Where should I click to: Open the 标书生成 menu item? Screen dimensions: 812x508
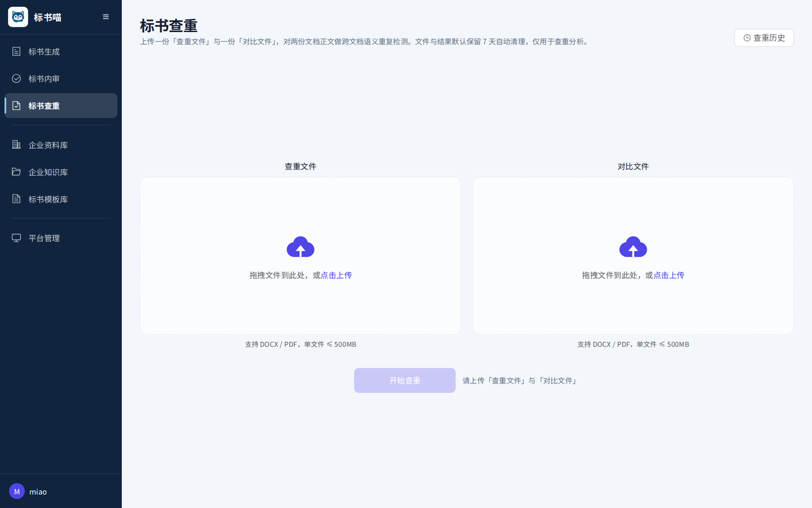[x=61, y=51]
